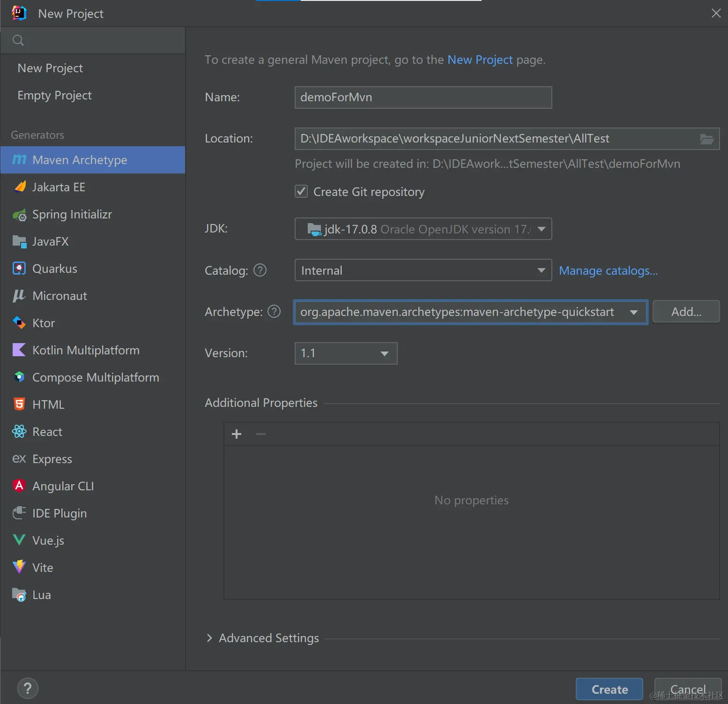Select the Express generator icon
Viewport: 728px width, 704px height.
coord(19,459)
